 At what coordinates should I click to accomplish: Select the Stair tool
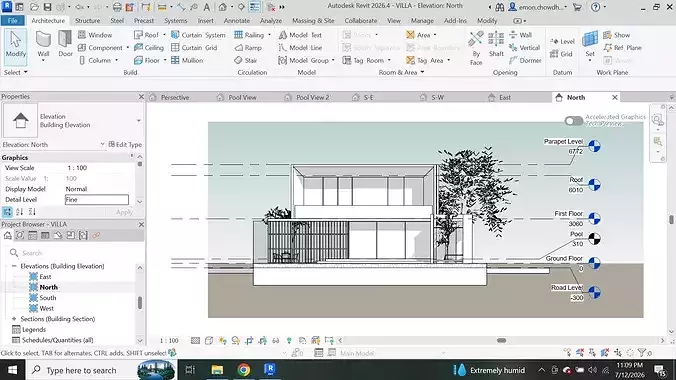point(246,60)
